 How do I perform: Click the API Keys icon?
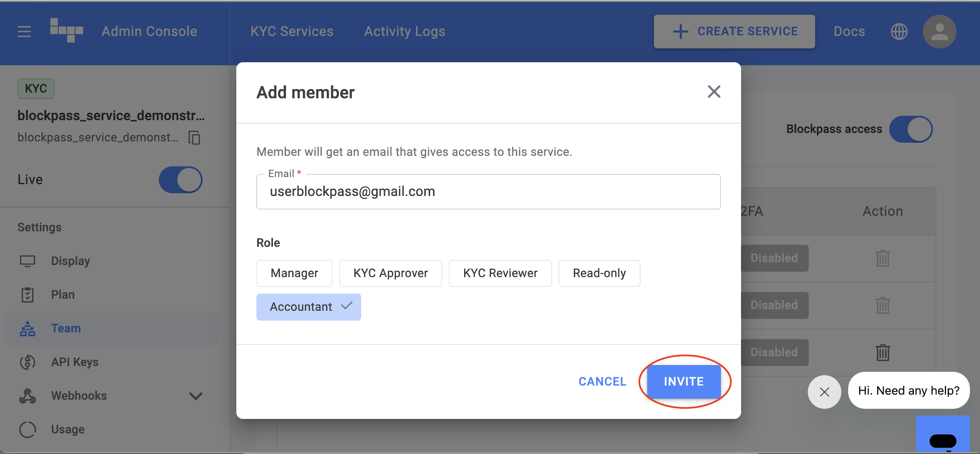(x=27, y=362)
